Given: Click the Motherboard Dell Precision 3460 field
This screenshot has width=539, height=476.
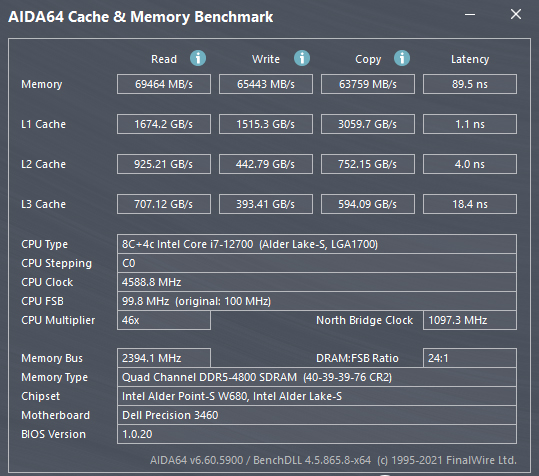Looking at the screenshot, I should pos(317,415).
